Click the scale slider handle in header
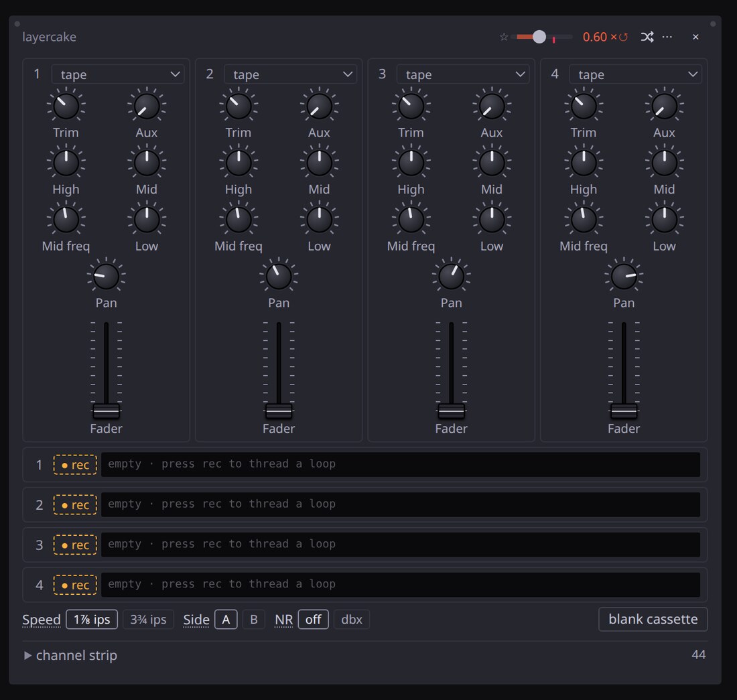Screen dimensions: 737x700 (x=539, y=37)
